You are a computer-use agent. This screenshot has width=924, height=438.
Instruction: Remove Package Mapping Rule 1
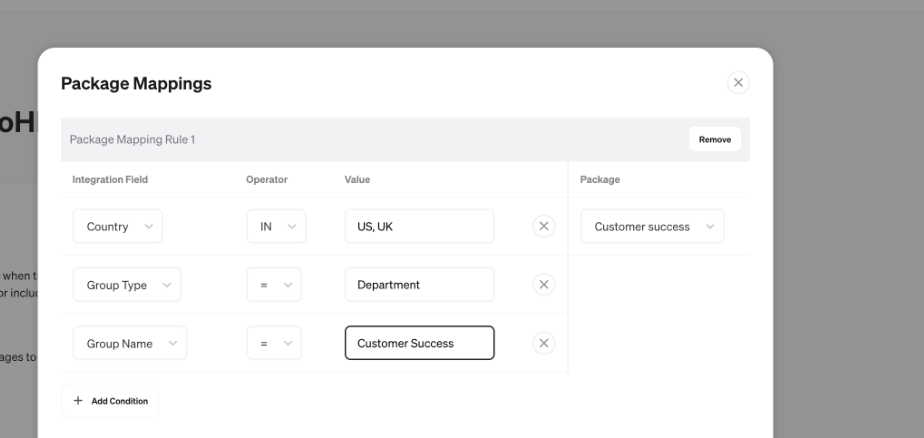pyautogui.click(x=715, y=139)
